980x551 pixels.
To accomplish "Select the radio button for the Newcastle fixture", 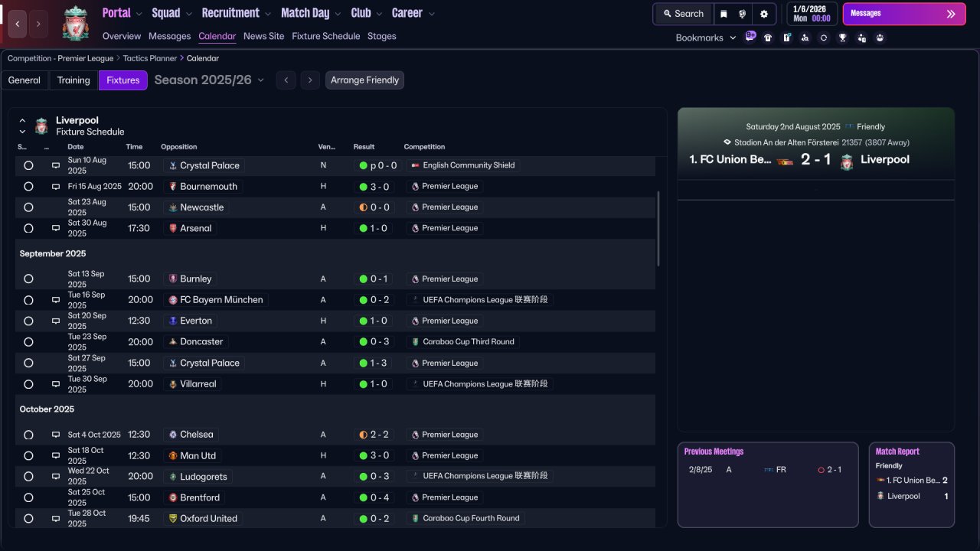I will click(x=28, y=207).
